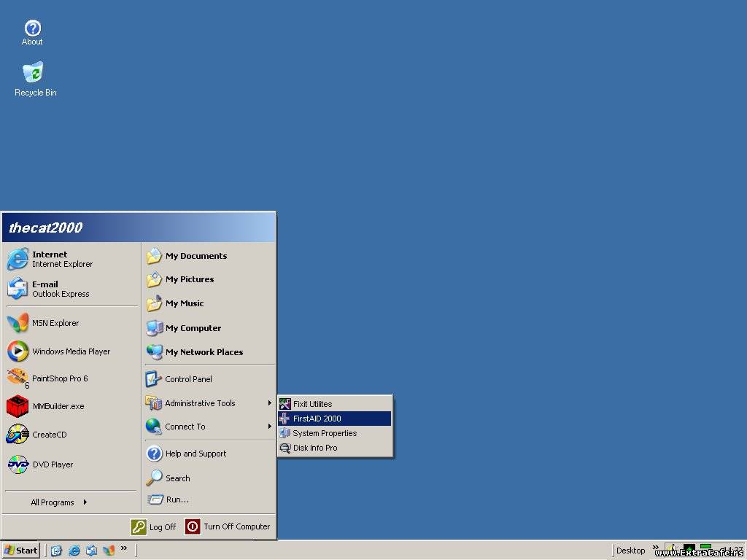The image size is (747, 560).
Task: Launch PaintShop Pro 6
Action: [59, 378]
